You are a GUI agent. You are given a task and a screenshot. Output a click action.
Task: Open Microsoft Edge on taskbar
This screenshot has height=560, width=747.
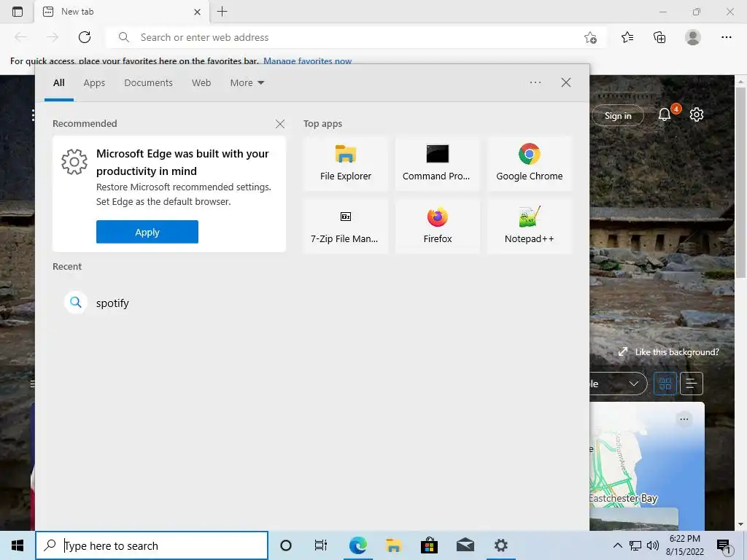click(357, 545)
